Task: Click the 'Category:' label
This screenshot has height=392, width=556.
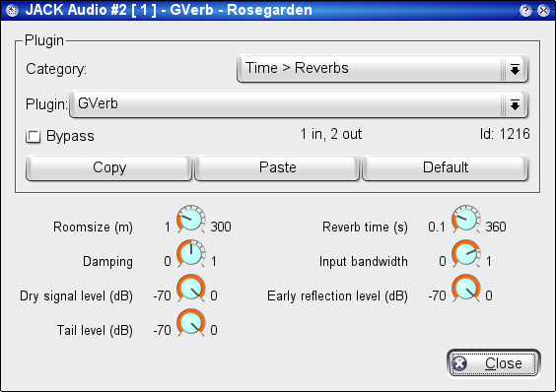Action: click(56, 69)
